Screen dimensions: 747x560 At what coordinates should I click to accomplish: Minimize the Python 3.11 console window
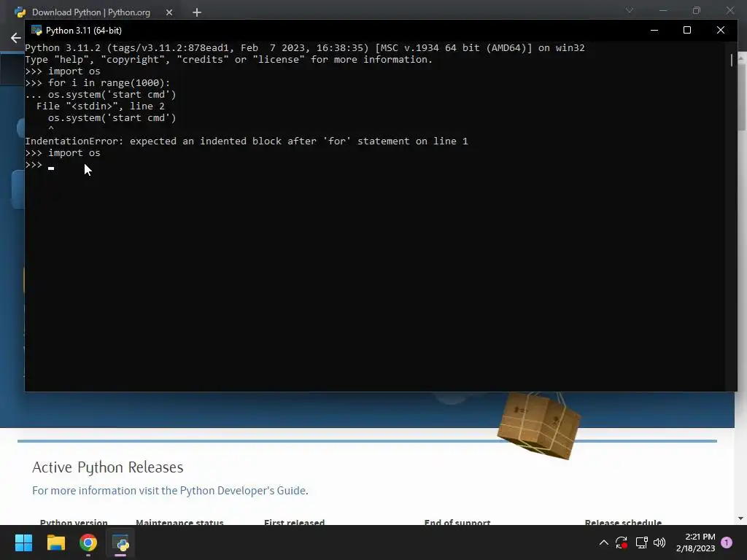[654, 30]
